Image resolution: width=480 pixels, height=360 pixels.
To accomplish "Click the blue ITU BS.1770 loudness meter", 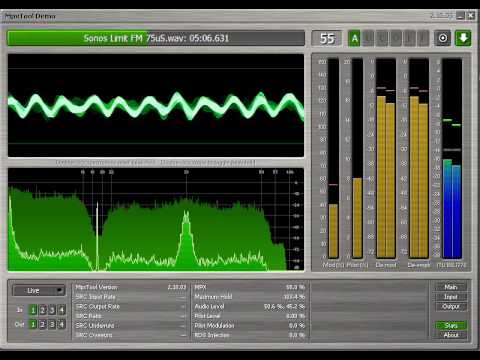I will (452, 158).
